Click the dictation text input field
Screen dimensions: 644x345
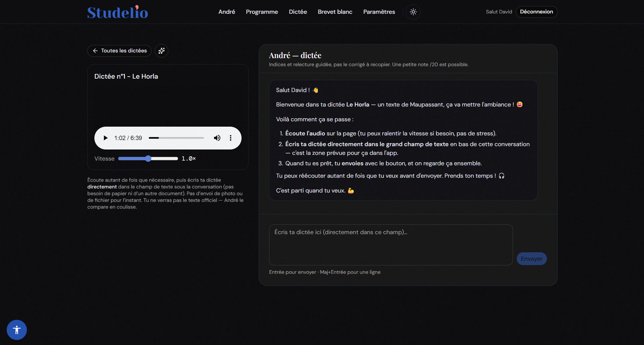click(x=391, y=245)
